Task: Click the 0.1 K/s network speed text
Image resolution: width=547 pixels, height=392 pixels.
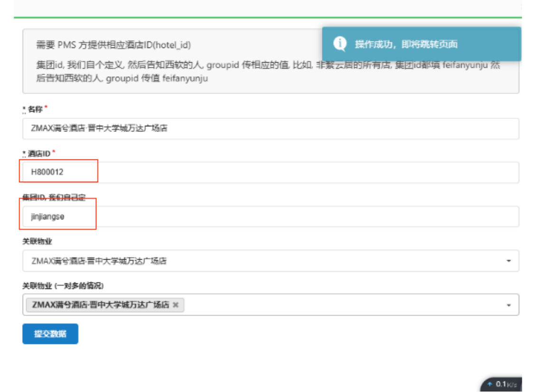Action: (506, 384)
